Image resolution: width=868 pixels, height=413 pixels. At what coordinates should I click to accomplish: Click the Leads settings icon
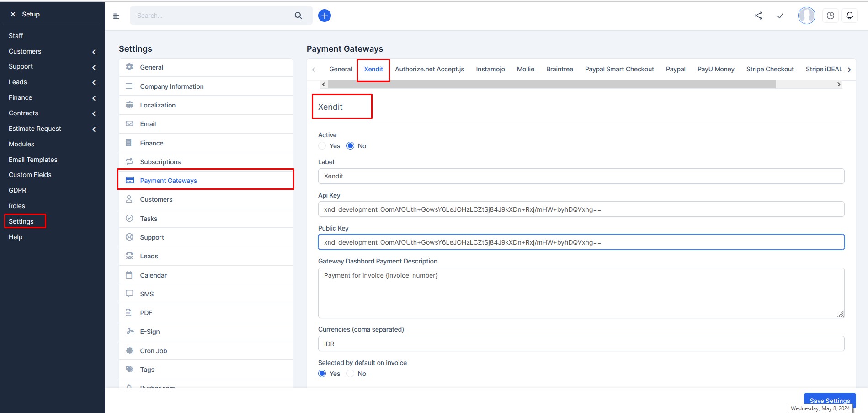[x=129, y=256]
